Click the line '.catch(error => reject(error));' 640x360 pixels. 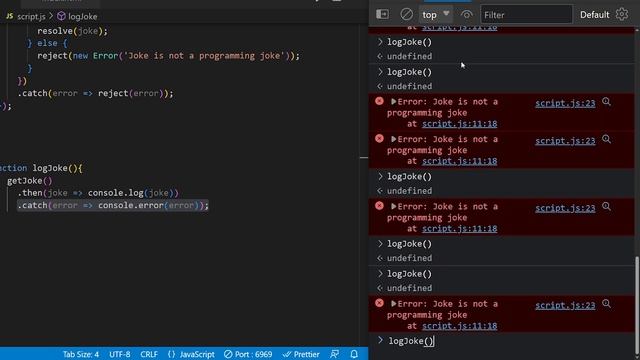coord(95,93)
